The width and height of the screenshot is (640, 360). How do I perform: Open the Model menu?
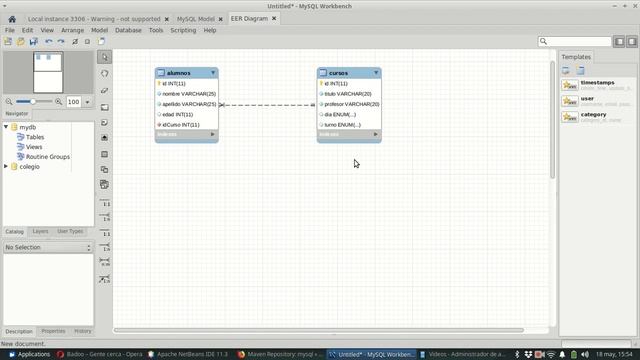(99, 30)
